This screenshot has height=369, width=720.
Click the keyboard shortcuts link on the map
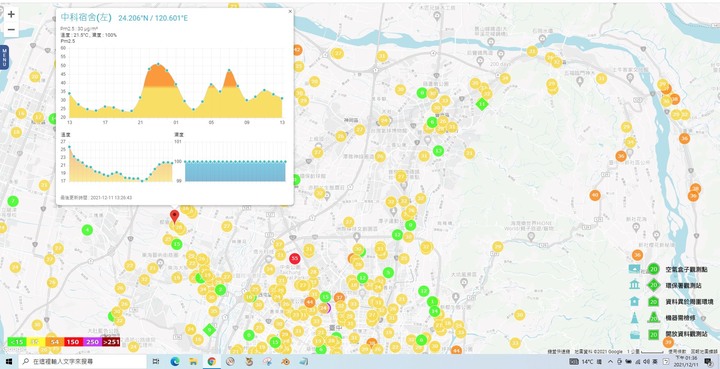560,351
